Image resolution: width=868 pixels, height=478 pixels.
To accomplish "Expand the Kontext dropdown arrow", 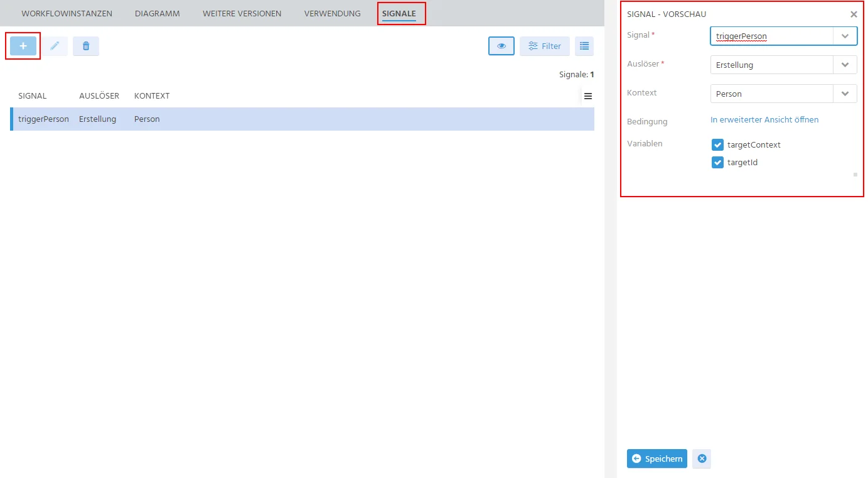I will [845, 94].
